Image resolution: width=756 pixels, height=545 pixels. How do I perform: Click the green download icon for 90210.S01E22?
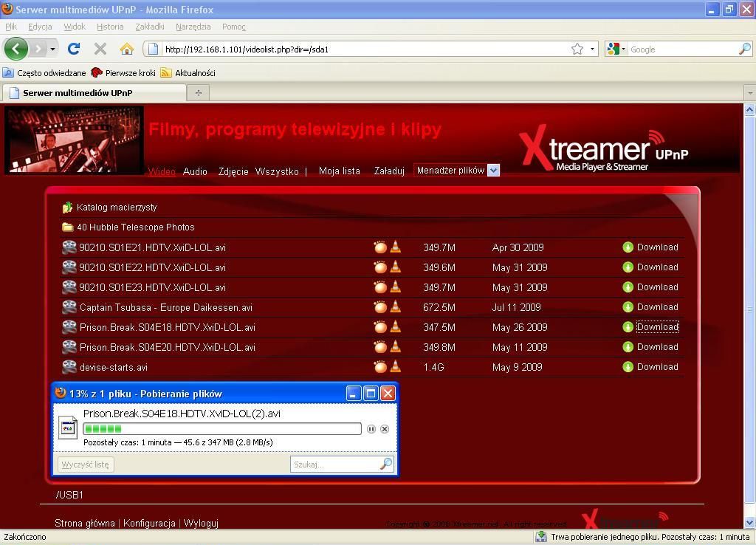[628, 267]
